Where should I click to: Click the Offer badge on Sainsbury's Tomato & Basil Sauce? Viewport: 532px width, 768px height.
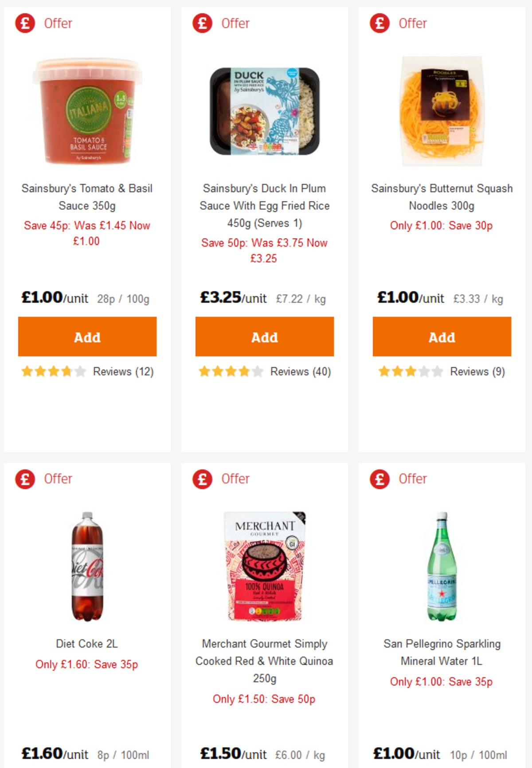point(43,23)
